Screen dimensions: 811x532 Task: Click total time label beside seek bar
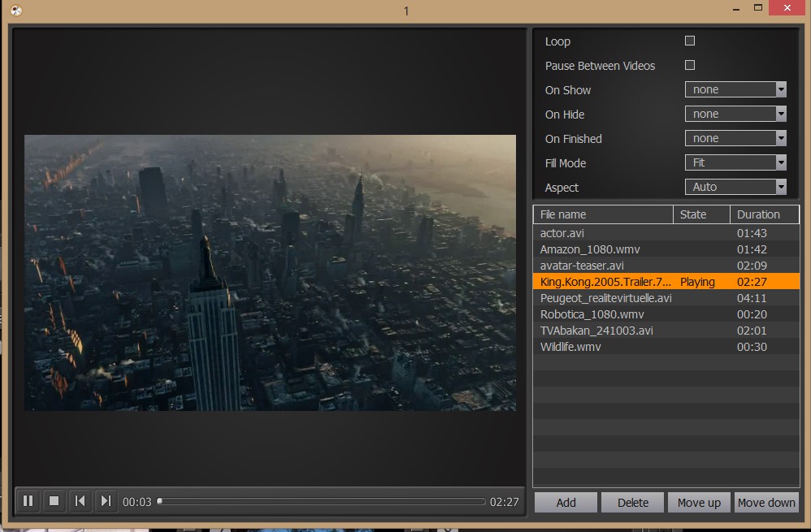[x=505, y=502]
